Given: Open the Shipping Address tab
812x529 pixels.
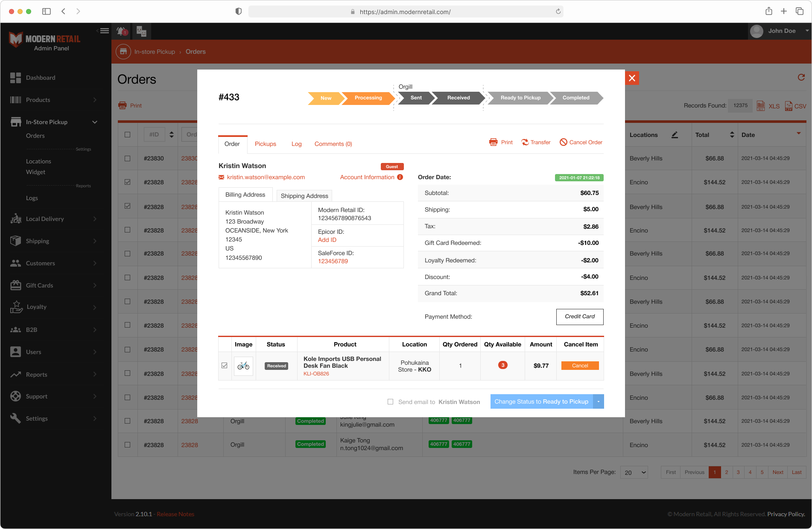Looking at the screenshot, I should [304, 196].
